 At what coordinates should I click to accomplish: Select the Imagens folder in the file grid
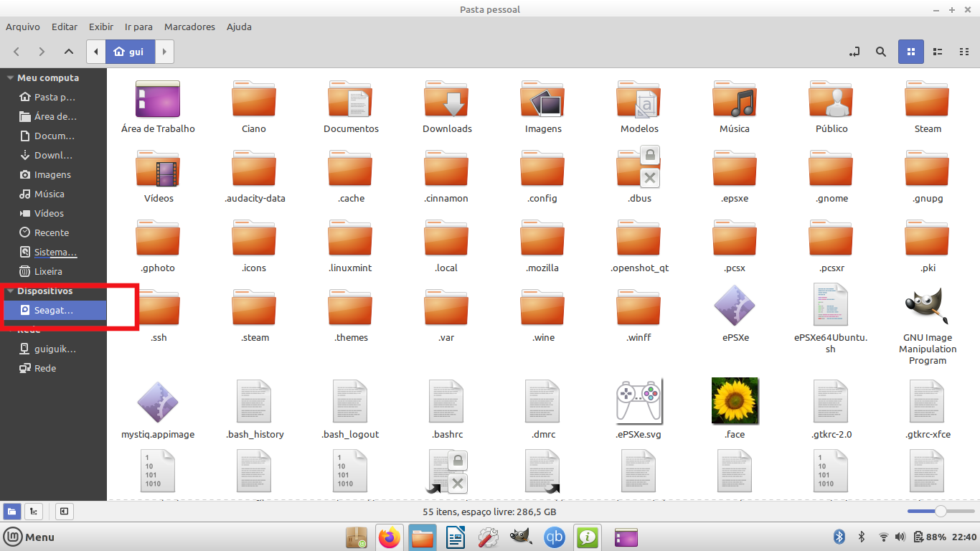pyautogui.click(x=543, y=99)
